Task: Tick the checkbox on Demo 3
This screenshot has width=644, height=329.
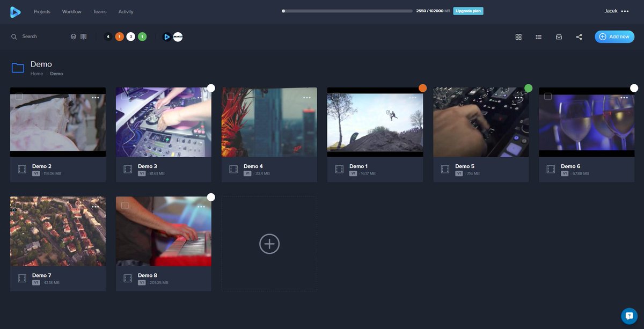Action: [x=125, y=96]
